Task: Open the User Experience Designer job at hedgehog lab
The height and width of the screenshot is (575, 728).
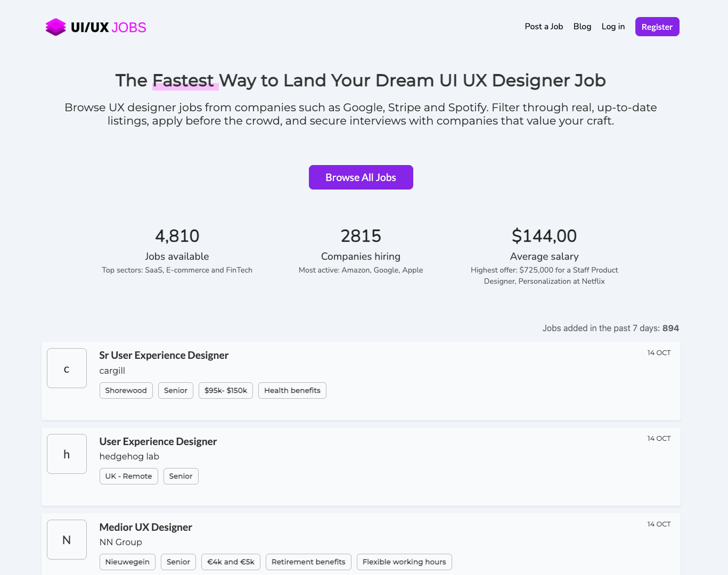Action: point(158,441)
